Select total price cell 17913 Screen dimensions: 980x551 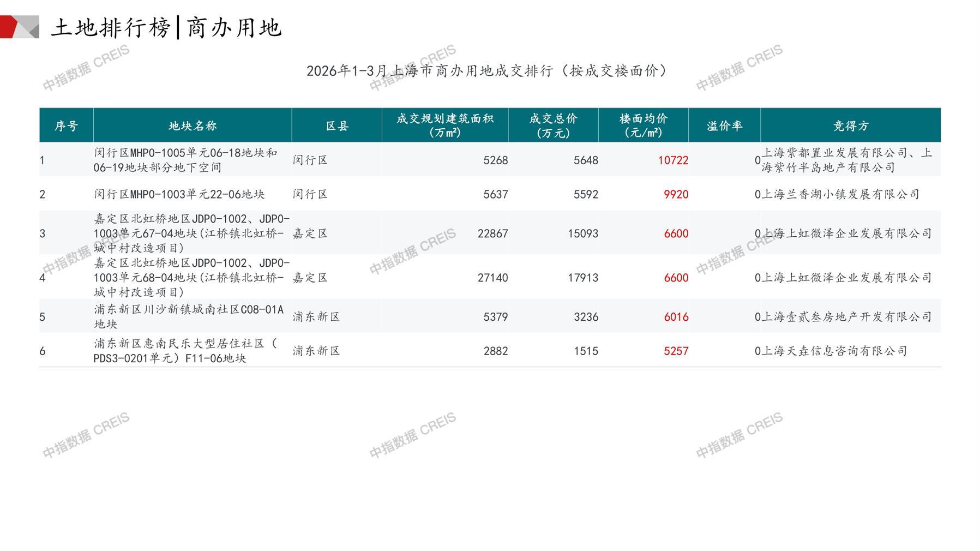[582, 278]
